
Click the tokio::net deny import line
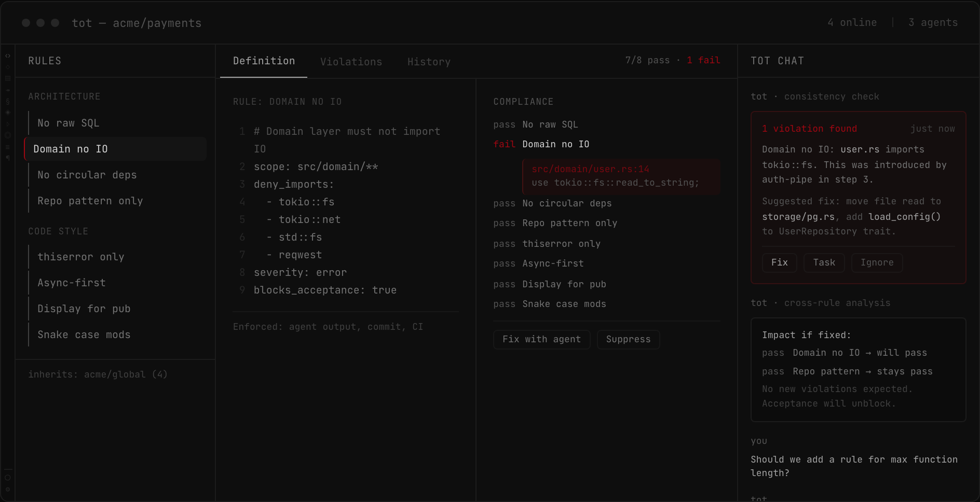[x=304, y=219]
